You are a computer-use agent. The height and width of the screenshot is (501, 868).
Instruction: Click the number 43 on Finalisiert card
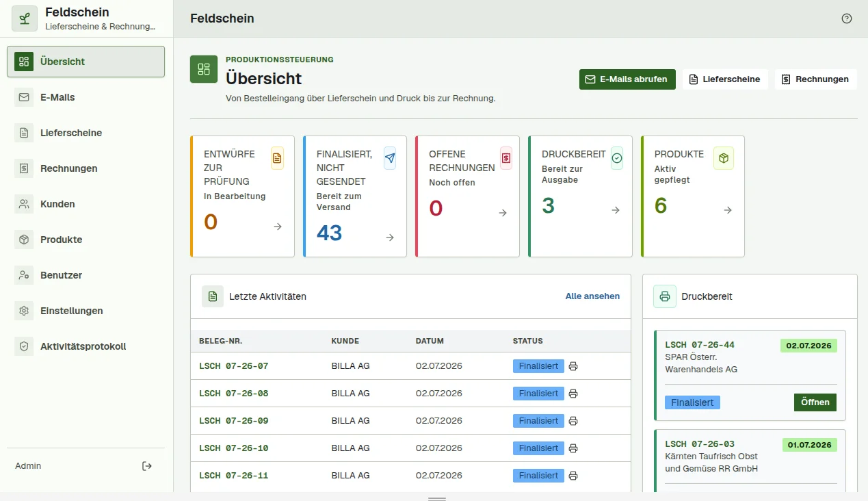click(330, 233)
